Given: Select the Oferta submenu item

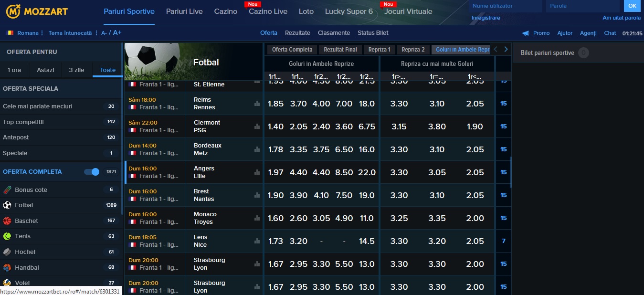Looking at the screenshot, I should [269, 33].
